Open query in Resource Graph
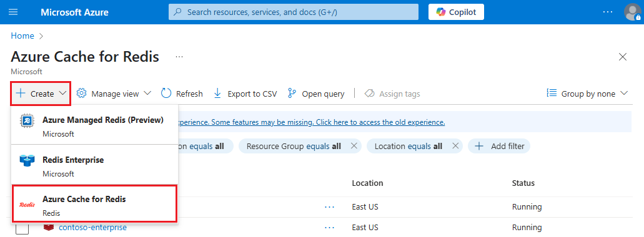The height and width of the screenshot is (237, 644). tap(316, 94)
